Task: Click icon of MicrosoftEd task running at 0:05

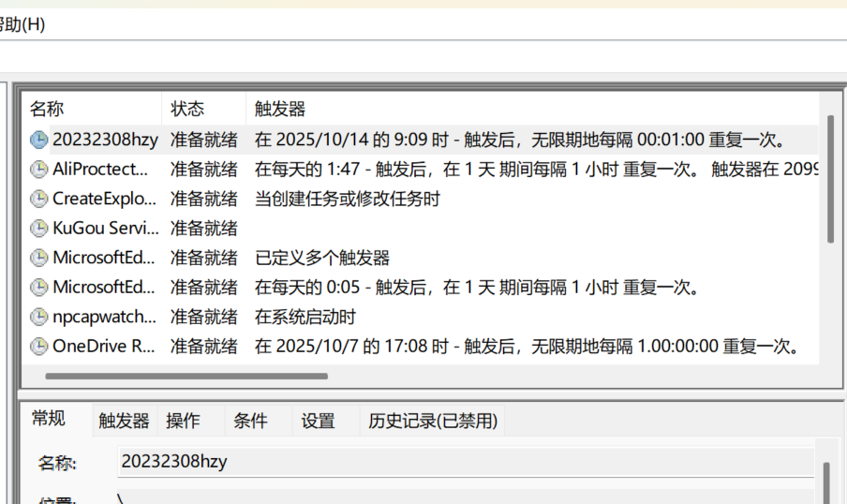Action: coord(38,288)
